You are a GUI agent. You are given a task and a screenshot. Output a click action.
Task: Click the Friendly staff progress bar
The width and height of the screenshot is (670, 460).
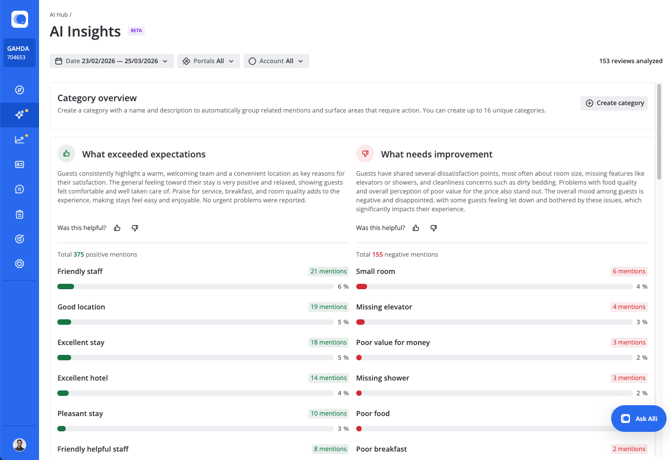coord(195,287)
